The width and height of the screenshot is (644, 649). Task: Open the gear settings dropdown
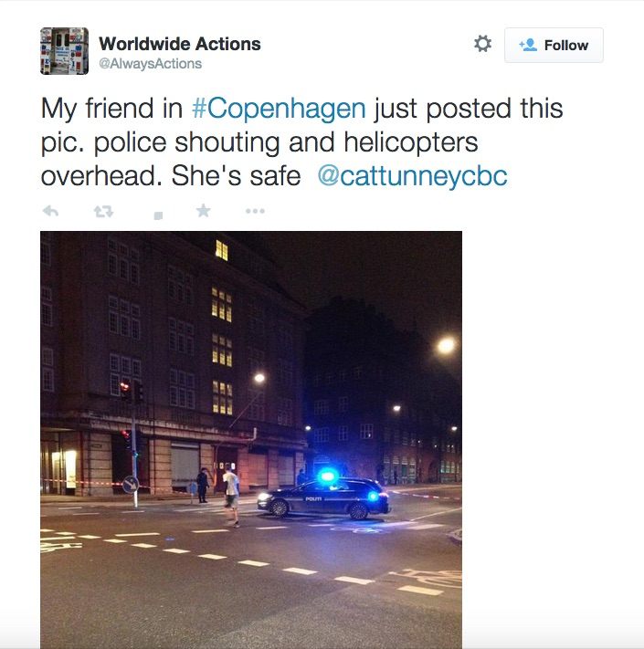[482, 44]
